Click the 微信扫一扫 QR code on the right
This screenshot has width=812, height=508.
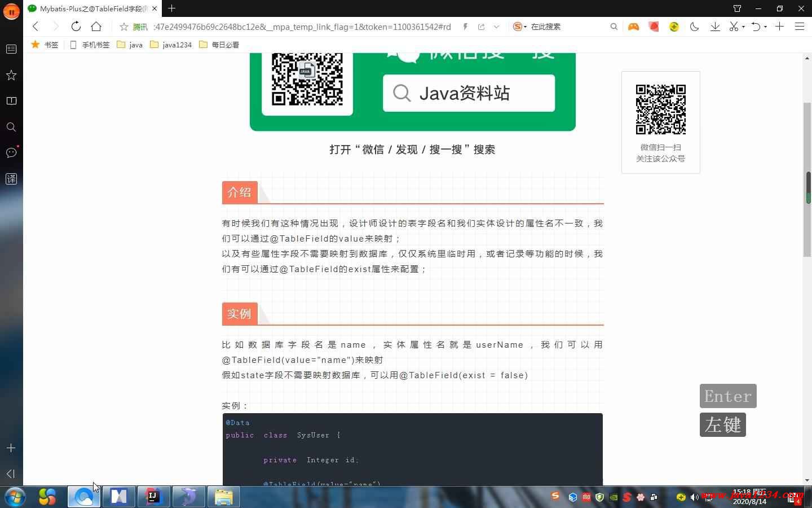pyautogui.click(x=660, y=109)
